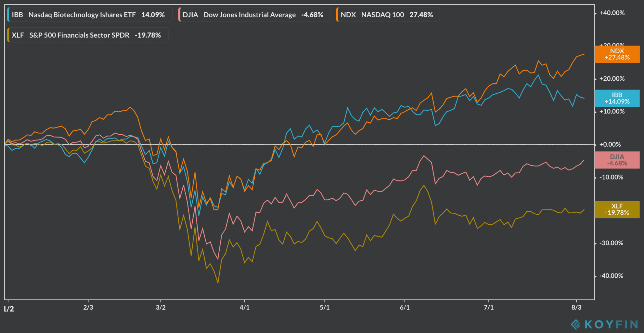644x333 pixels.
Task: Click the 2/3 date axis label
Action: [x=88, y=307]
